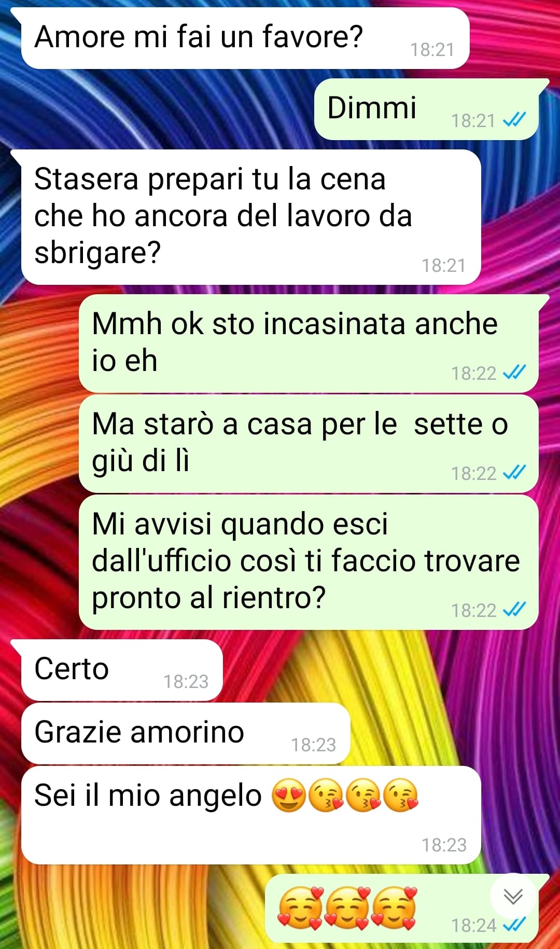Click the first kissing face emoji
Image resolution: width=560 pixels, height=949 pixels.
(326, 795)
